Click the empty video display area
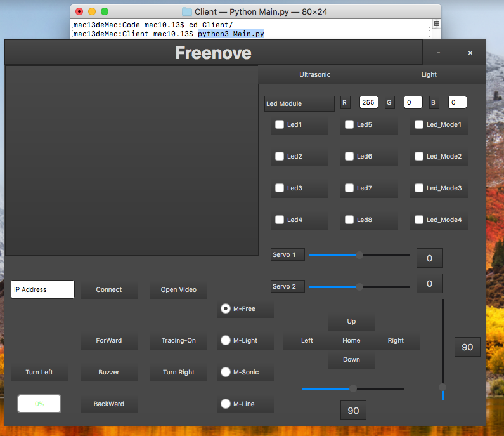The image size is (504, 436). pyautogui.click(x=131, y=161)
